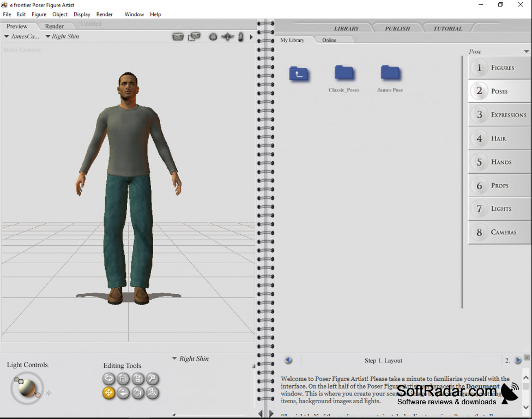
Task: Open the 8 Cameras library category
Action: click(x=500, y=232)
